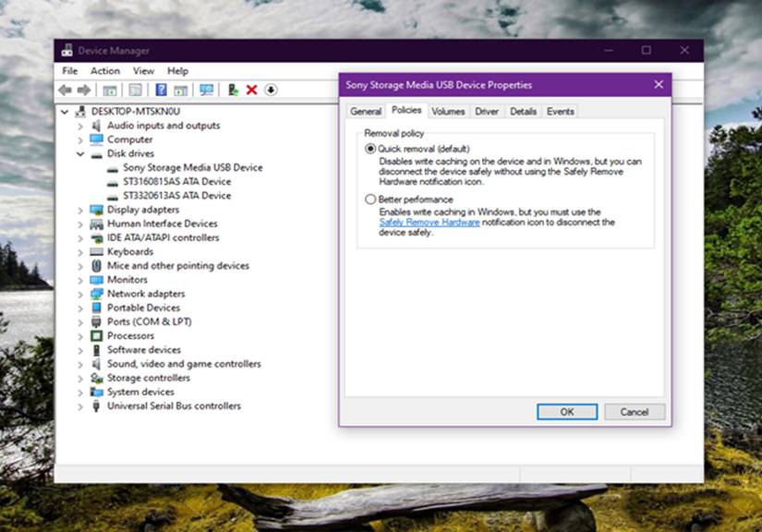The height and width of the screenshot is (532, 762).
Task: Select ST3160815AS ATA Device entry
Action: (176, 182)
